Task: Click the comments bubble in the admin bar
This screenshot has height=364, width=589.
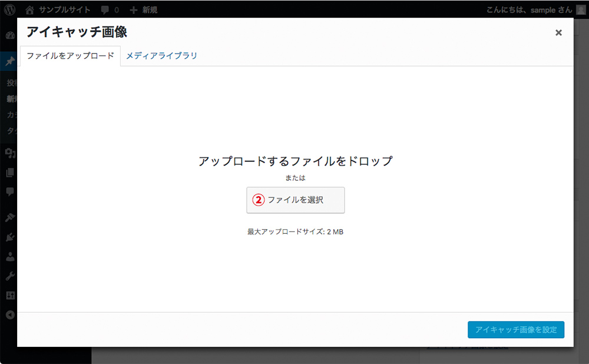Action: tap(105, 9)
